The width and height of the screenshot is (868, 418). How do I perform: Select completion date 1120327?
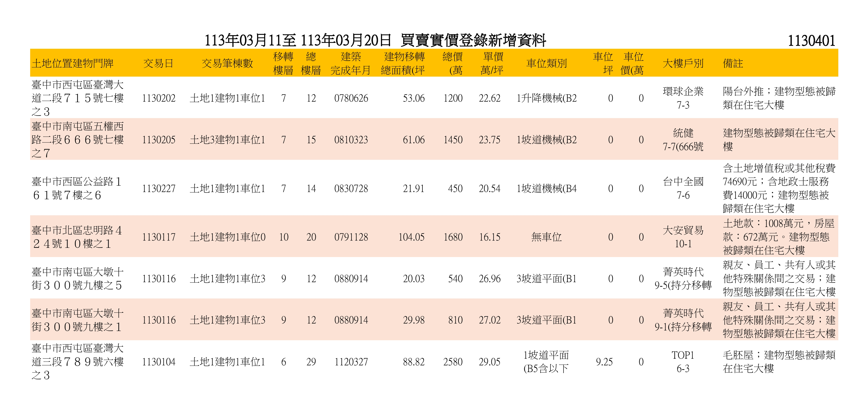[351, 362]
